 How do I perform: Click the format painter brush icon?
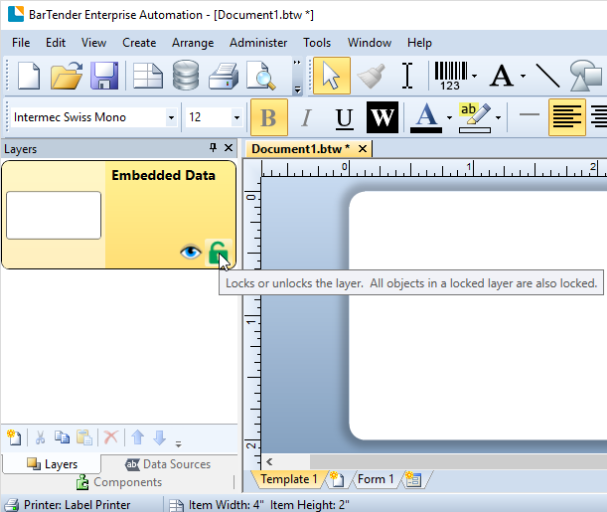tap(371, 76)
